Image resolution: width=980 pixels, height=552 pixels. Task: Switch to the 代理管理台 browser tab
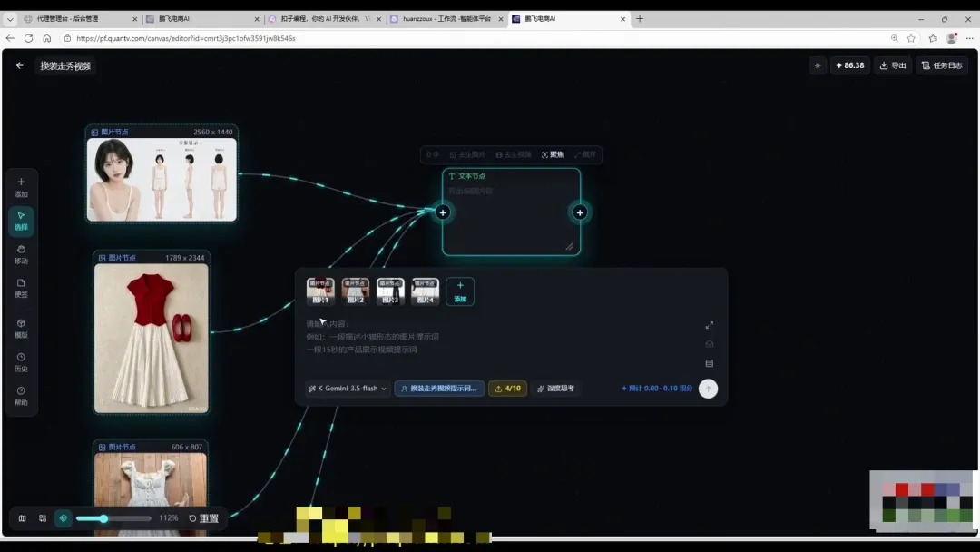(x=80, y=19)
